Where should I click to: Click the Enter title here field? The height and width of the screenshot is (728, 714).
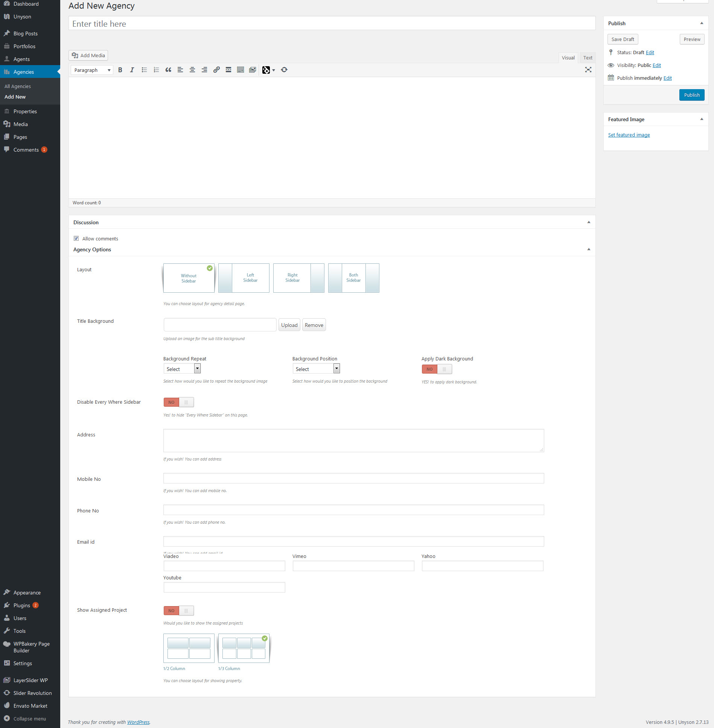(332, 24)
